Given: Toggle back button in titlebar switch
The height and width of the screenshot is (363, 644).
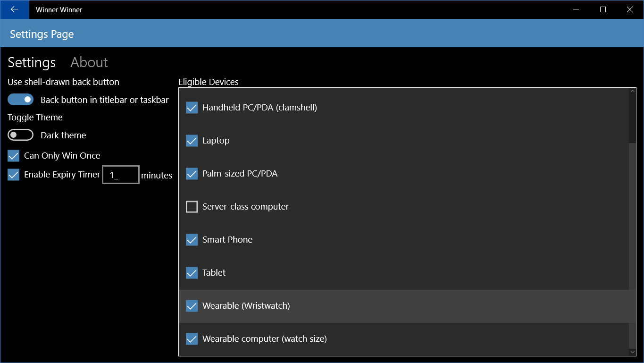Looking at the screenshot, I should [x=21, y=100].
